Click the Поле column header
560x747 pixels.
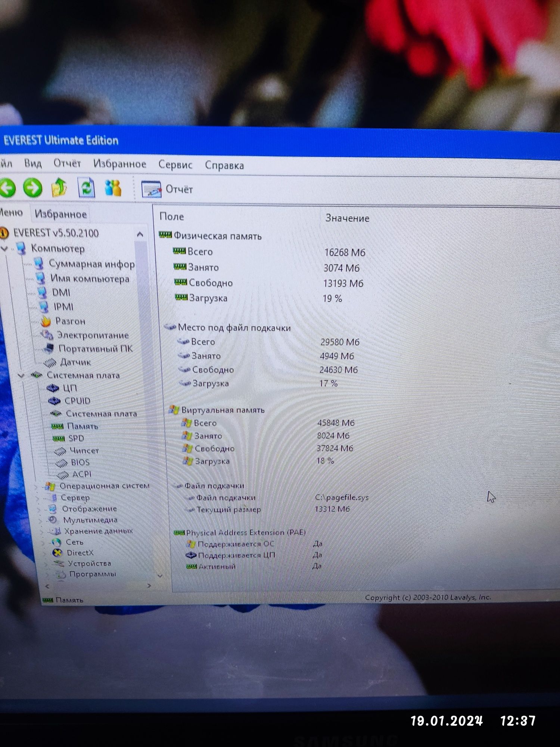click(172, 217)
